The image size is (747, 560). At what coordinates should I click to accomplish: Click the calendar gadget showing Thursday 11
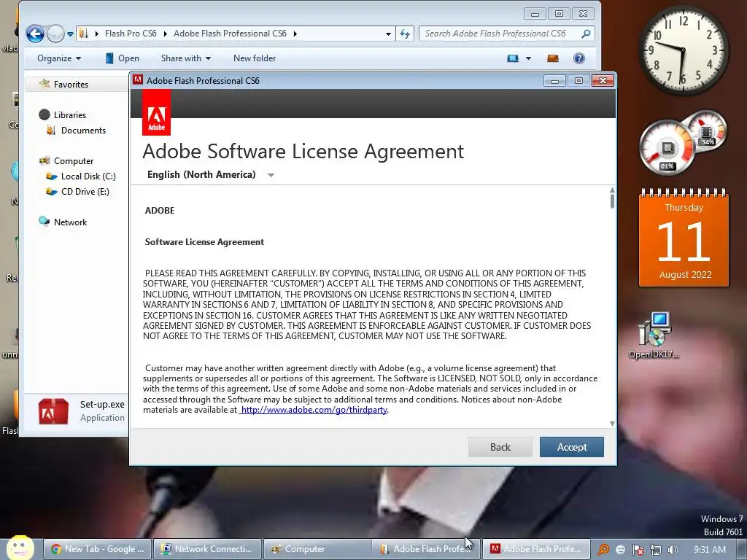684,238
